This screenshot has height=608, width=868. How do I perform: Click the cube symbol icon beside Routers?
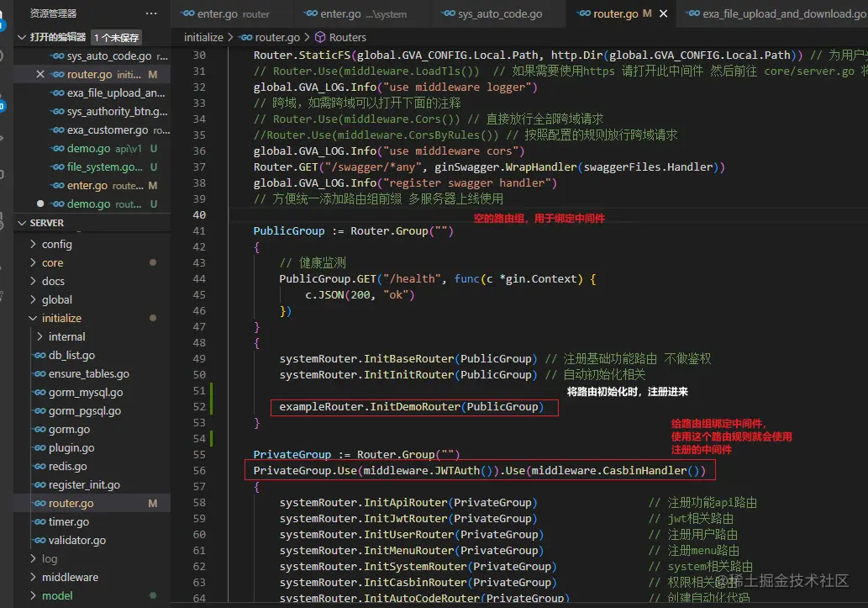click(x=320, y=37)
